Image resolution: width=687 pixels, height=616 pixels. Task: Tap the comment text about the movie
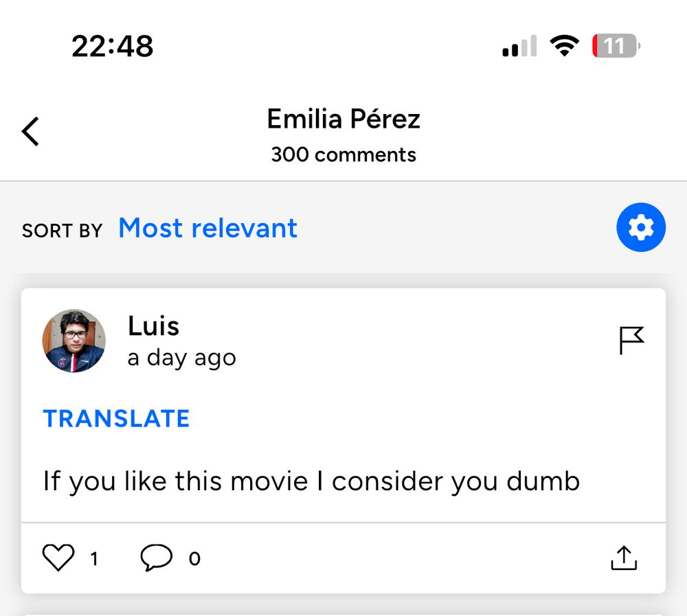point(311,482)
